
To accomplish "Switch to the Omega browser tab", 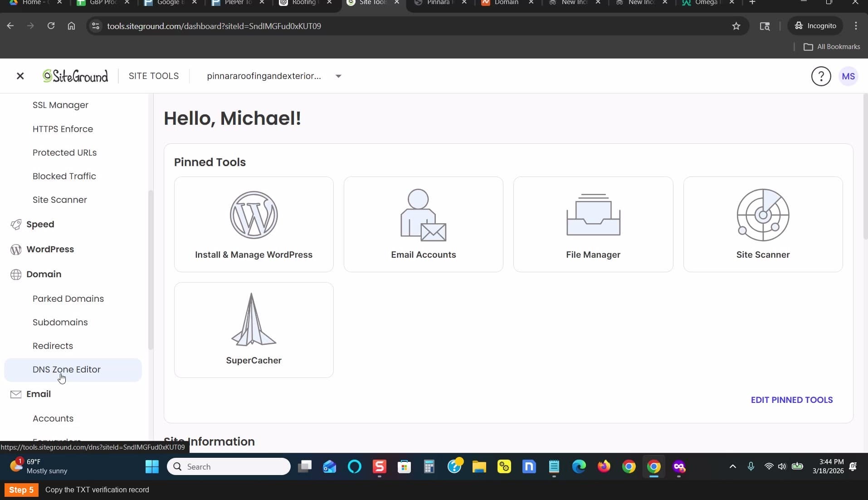I will click(707, 3).
